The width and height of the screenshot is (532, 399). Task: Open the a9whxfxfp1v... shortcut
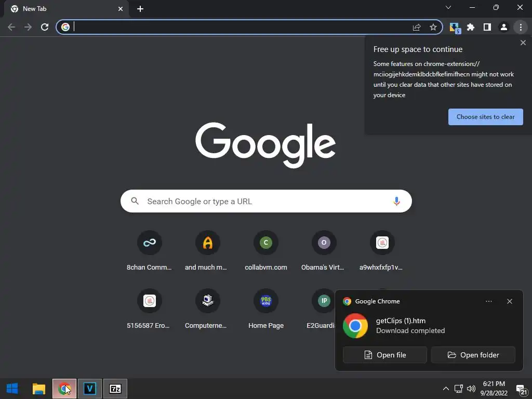click(x=382, y=251)
